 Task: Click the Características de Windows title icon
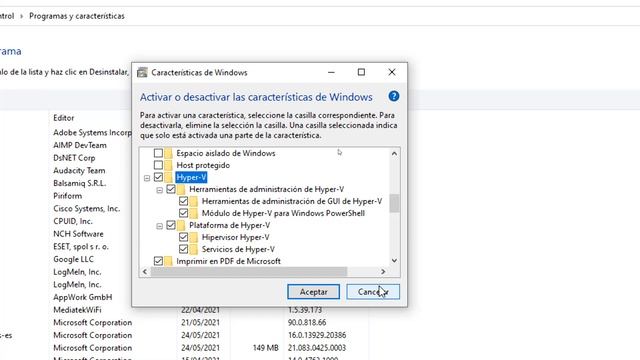142,72
